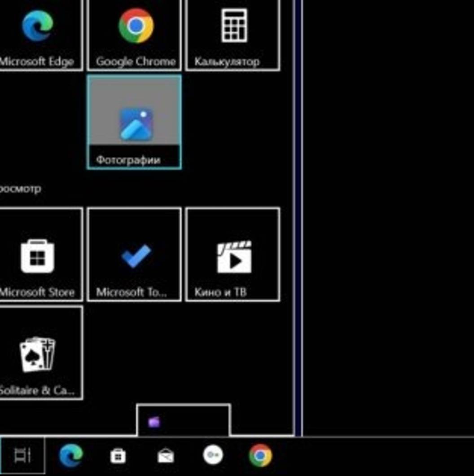This screenshot has width=474, height=476.
Task: Open the Калькулятор tile
Action: (x=233, y=35)
